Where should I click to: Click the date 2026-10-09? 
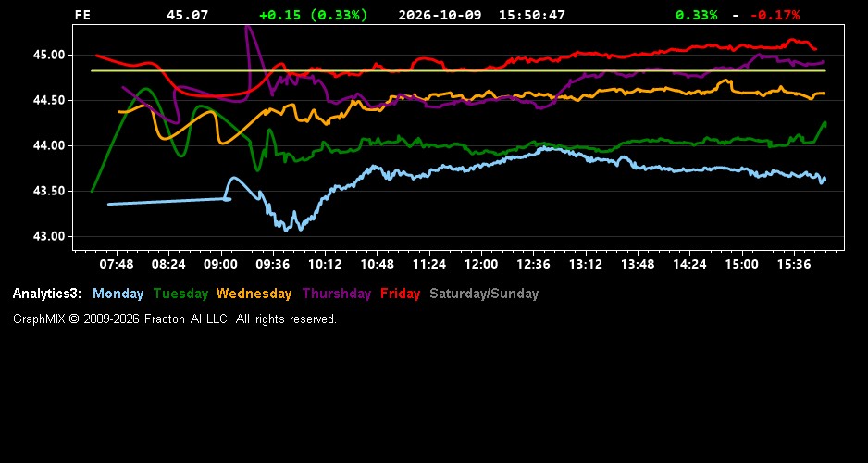(x=440, y=15)
